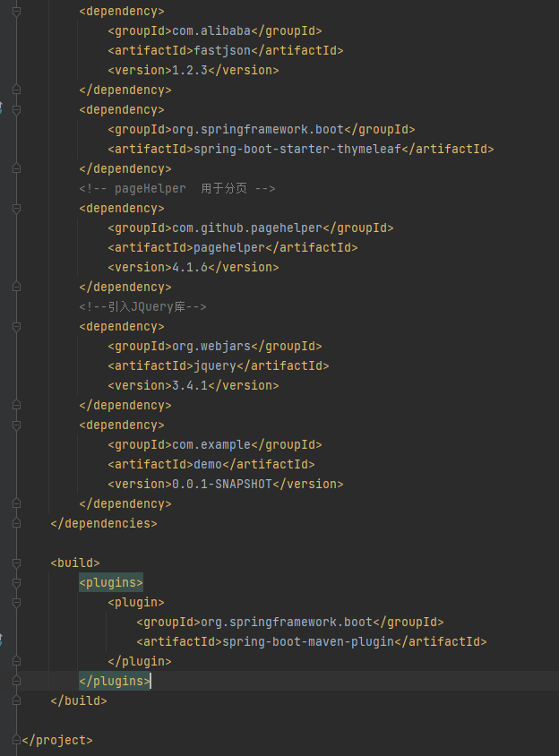Click the closing plugin tag text
The image size is (559, 756).
click(140, 661)
